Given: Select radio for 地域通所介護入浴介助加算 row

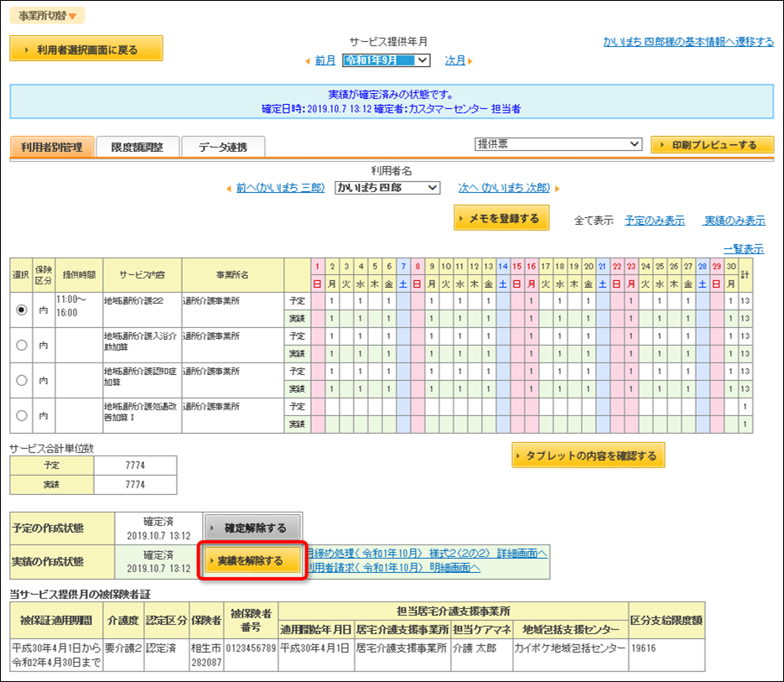Looking at the screenshot, I should (22, 345).
